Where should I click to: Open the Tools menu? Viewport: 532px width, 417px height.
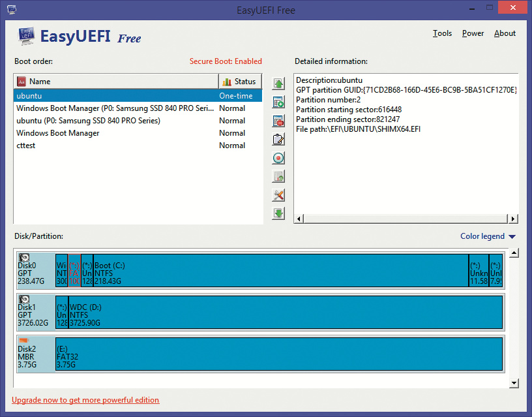point(442,33)
